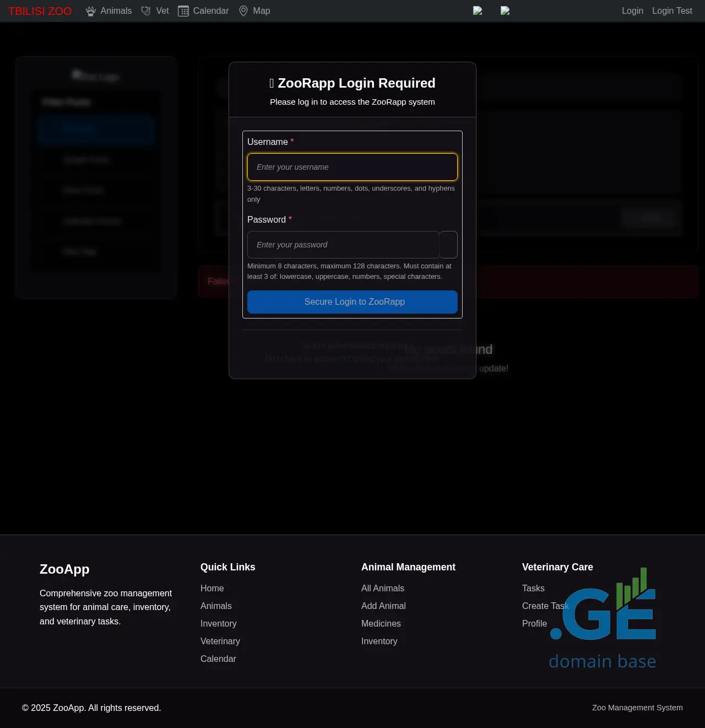
Task: Click the calendar grid icon in navbar
Action: point(183,11)
